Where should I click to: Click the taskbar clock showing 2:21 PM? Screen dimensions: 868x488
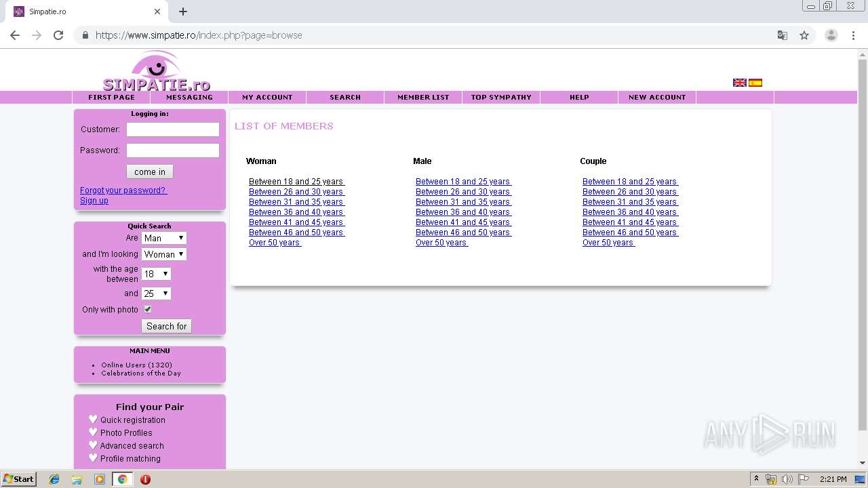(833, 479)
